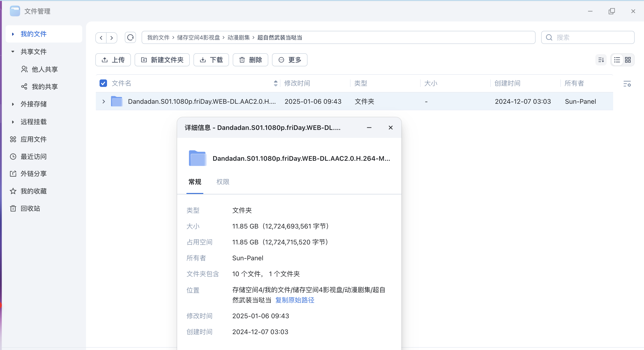Click the 删除 delete button

click(250, 60)
